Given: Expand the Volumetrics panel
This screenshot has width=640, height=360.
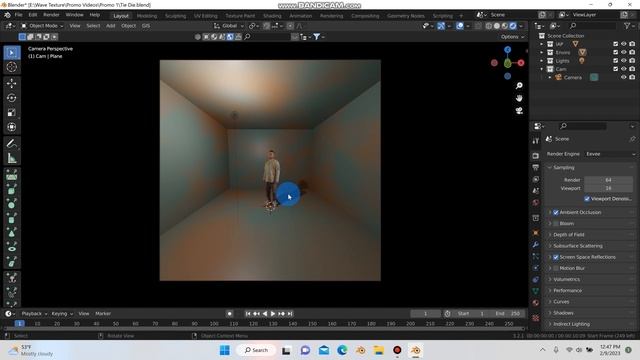Looking at the screenshot, I should point(566,280).
